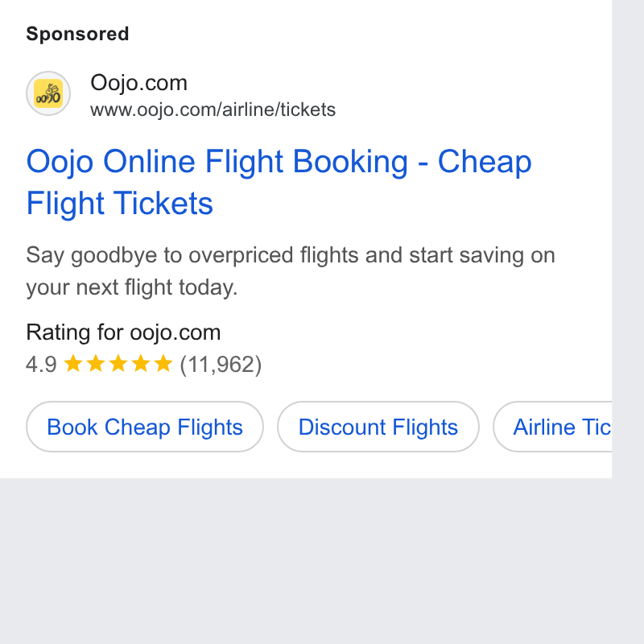
Task: Click the Sponsored label
Action: point(77,34)
